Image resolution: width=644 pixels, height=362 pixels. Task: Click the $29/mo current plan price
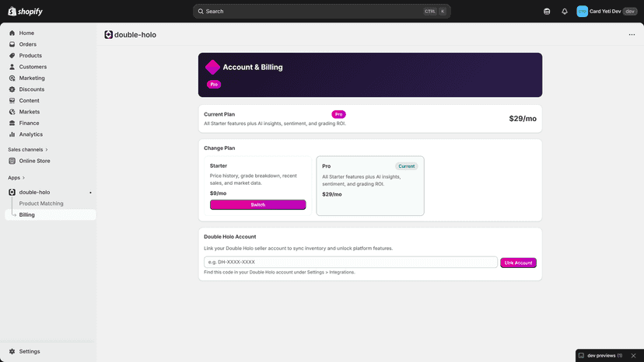(523, 119)
